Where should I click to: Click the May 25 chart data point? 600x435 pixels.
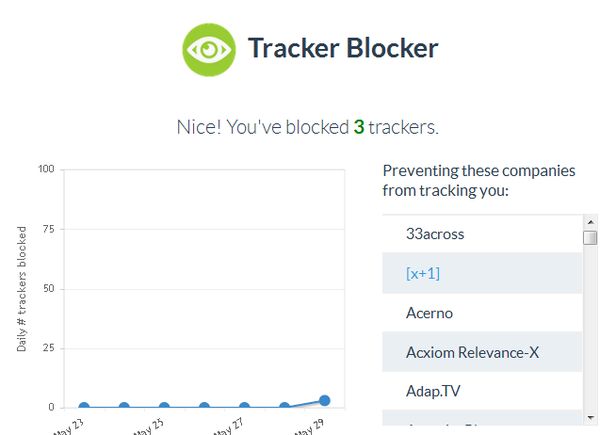[x=164, y=407]
